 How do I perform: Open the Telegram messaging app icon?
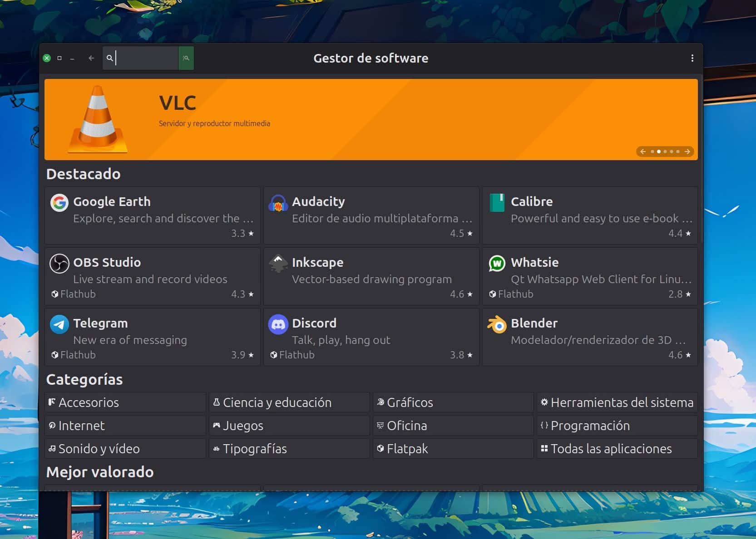(x=59, y=324)
